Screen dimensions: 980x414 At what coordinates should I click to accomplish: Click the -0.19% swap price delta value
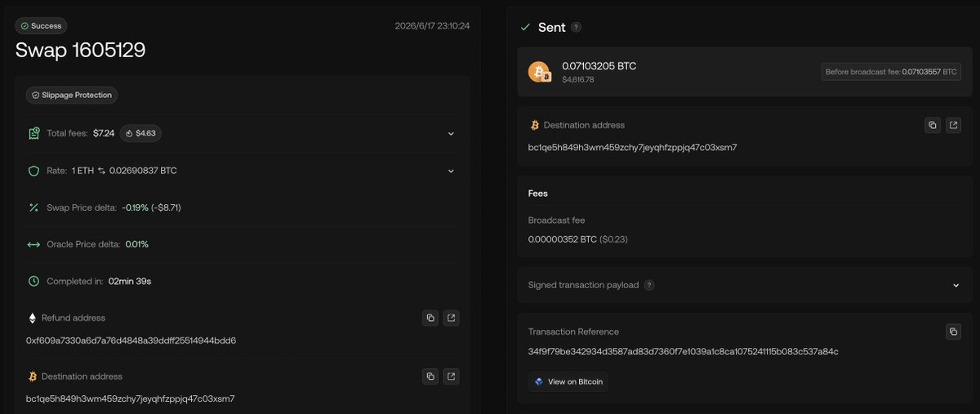point(136,207)
